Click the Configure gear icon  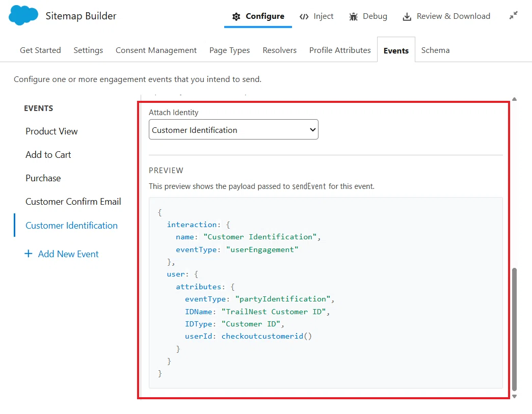click(x=236, y=17)
